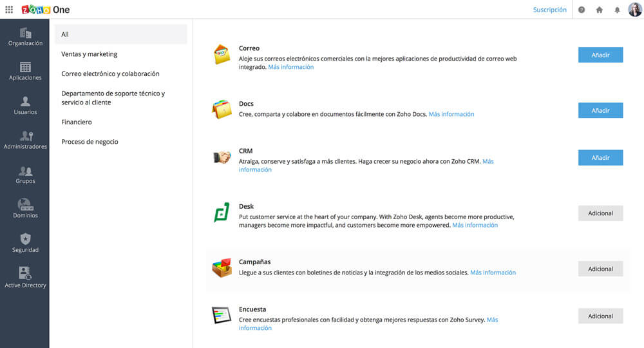Open Dominios in the sidebar
This screenshot has width=644, height=348.
tap(25, 209)
